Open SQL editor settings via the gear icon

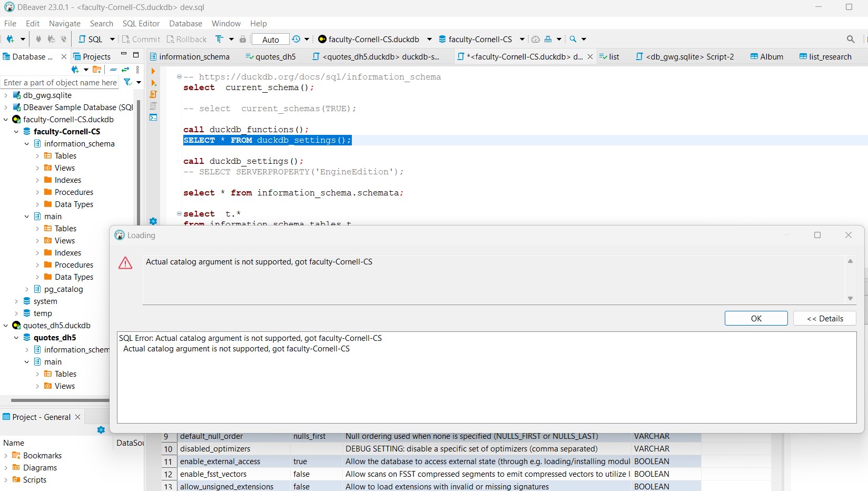point(153,221)
